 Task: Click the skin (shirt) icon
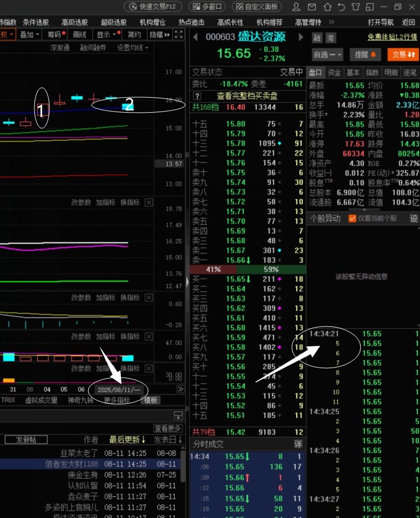tap(356, 7)
